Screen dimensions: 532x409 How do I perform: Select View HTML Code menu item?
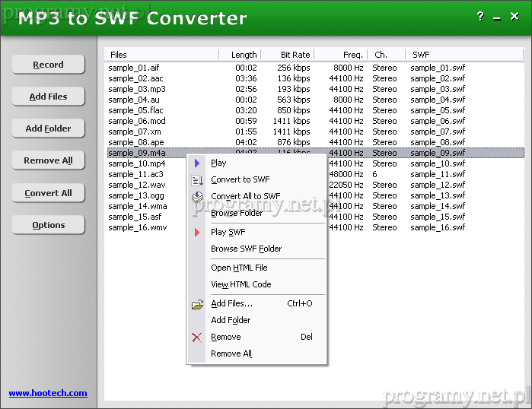pyautogui.click(x=241, y=284)
